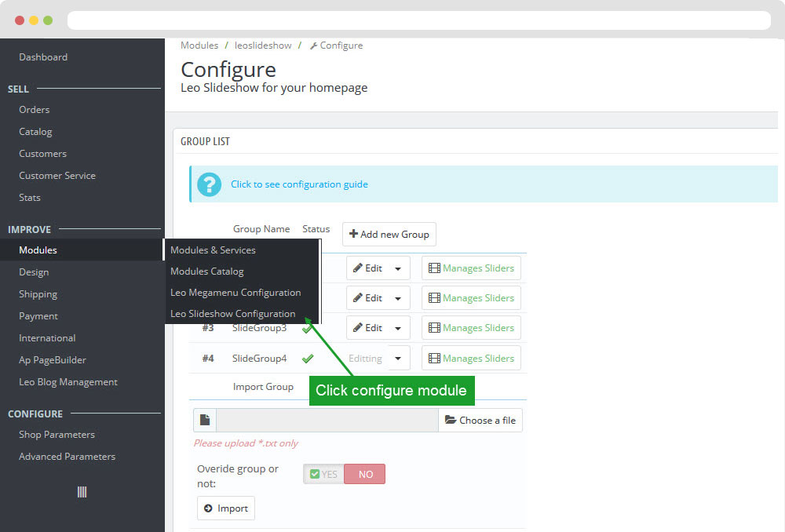Open Leo Megamenu Configuration submenu item

235,292
